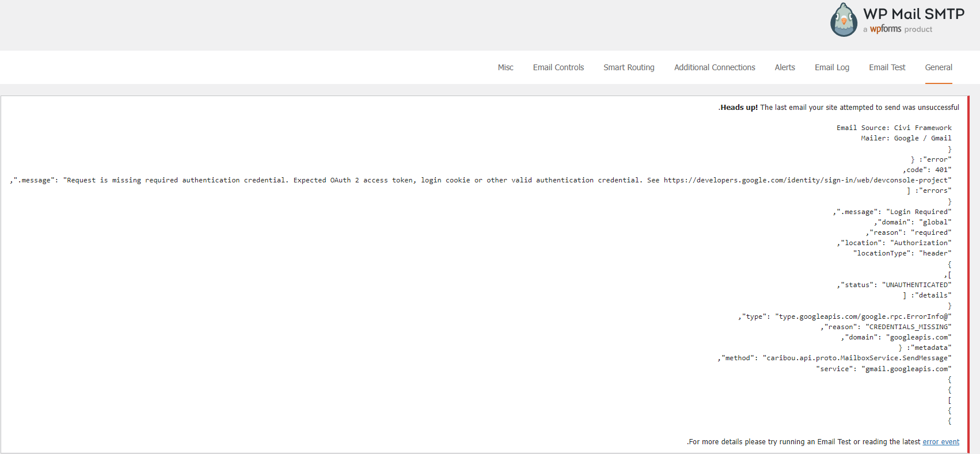The width and height of the screenshot is (980, 454).
Task: Open the Email Test tab
Action: click(887, 67)
